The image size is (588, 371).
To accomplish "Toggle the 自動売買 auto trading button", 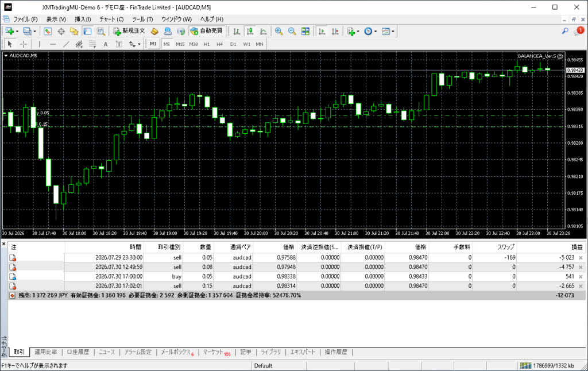I will tap(207, 31).
